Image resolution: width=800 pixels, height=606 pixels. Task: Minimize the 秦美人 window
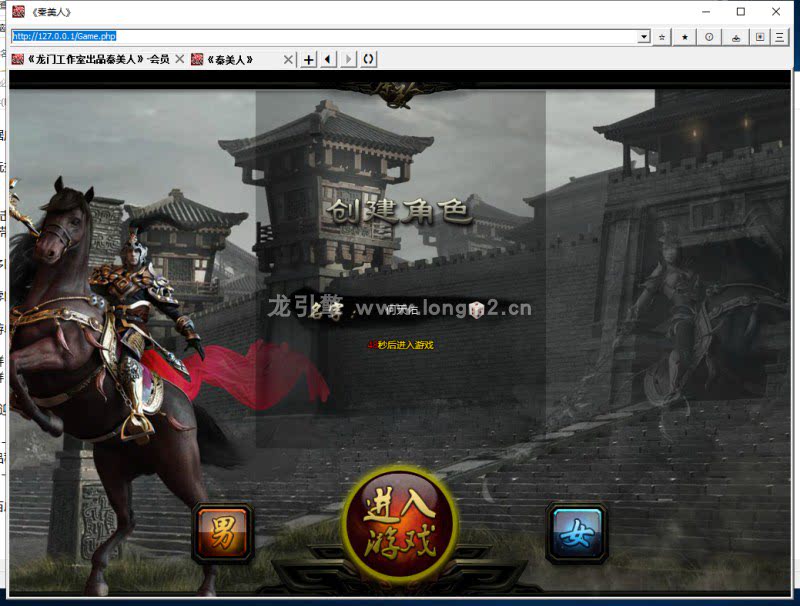[706, 12]
